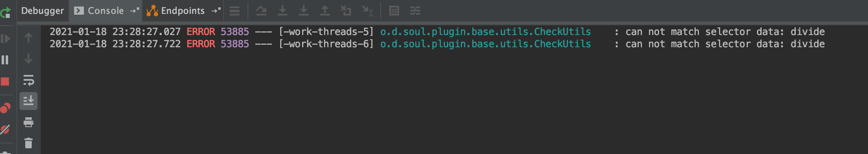Click the Rerun application icon

[x=5, y=12]
